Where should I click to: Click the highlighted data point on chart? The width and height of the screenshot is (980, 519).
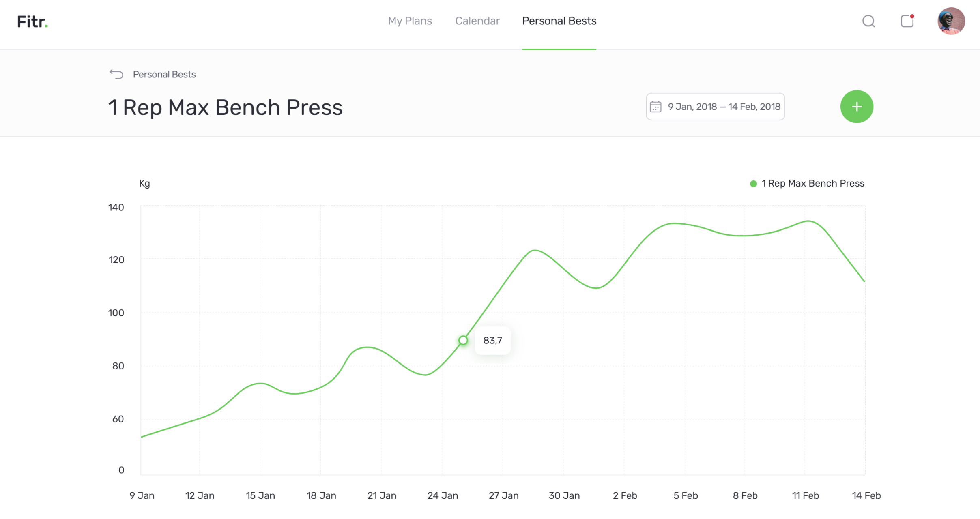(x=463, y=340)
